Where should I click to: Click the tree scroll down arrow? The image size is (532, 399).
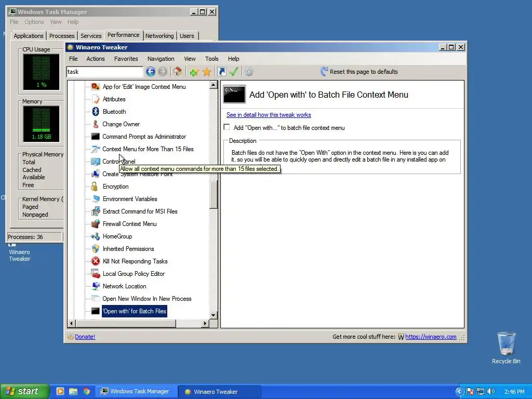(x=213, y=315)
